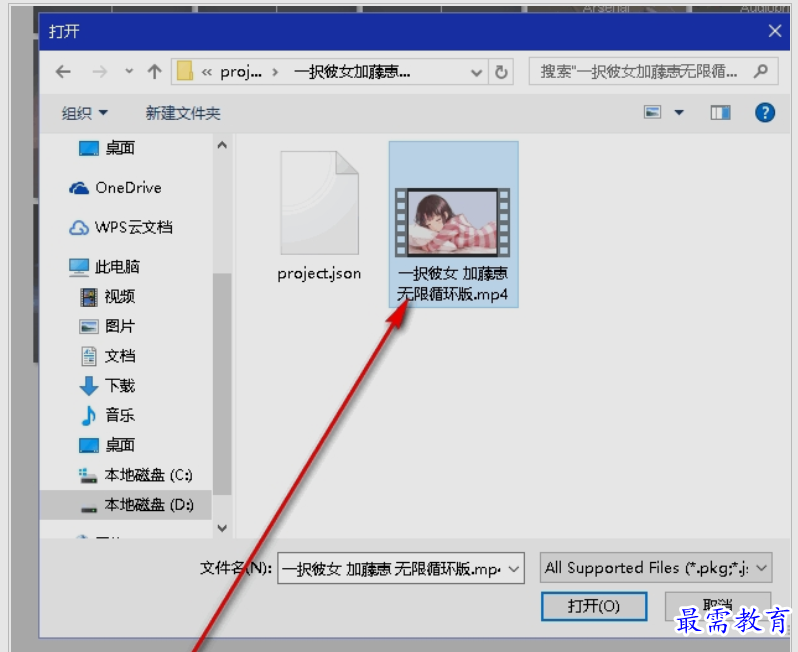Screen dimensions: 798x652
Task: Select the mp4 video thumbnail
Action: [453, 222]
